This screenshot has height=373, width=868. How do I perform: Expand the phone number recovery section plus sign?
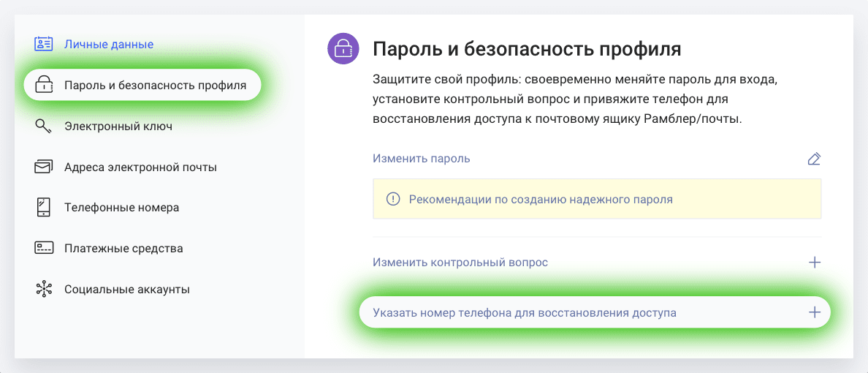tap(815, 312)
